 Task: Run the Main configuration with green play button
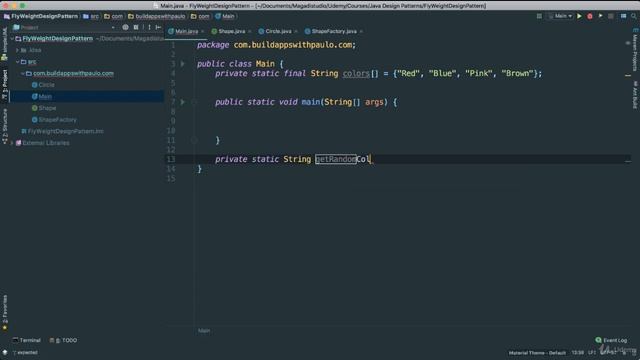coord(579,16)
